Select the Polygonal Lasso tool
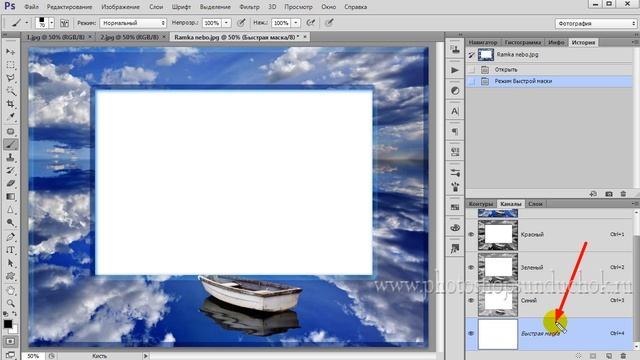The image size is (640, 360). click(11, 78)
